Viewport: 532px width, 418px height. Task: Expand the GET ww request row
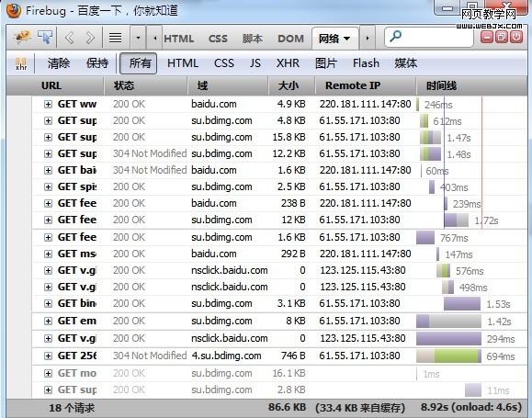[x=48, y=104]
